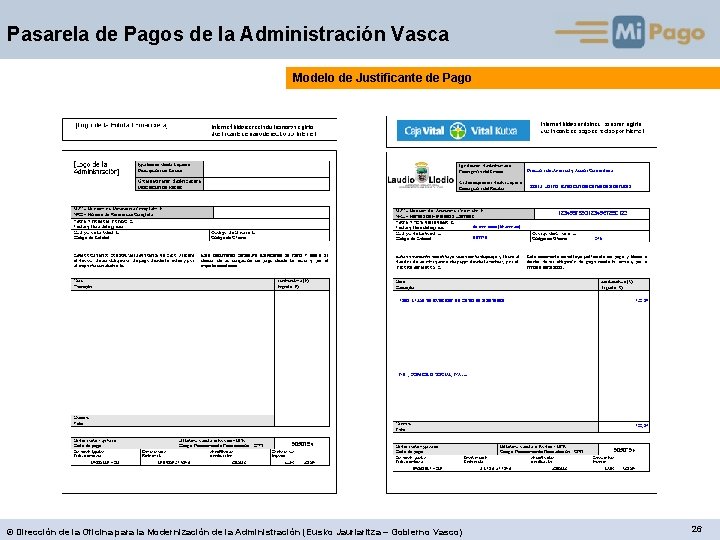Click the Caja Vital Kutxa bank logo
This screenshot has width=720, height=540.
[463, 130]
